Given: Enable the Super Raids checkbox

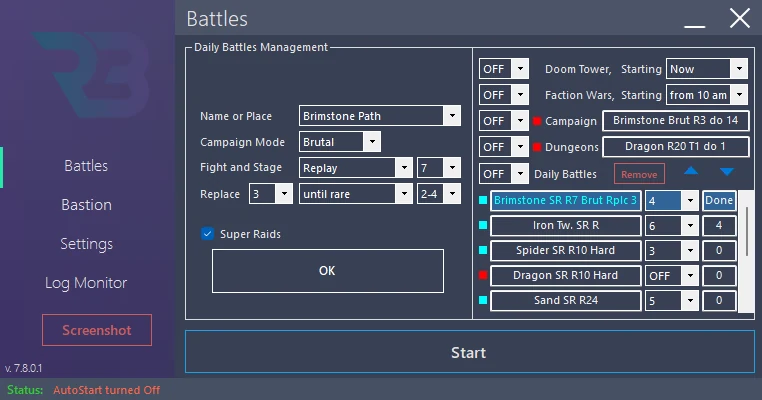Looking at the screenshot, I should (208, 234).
